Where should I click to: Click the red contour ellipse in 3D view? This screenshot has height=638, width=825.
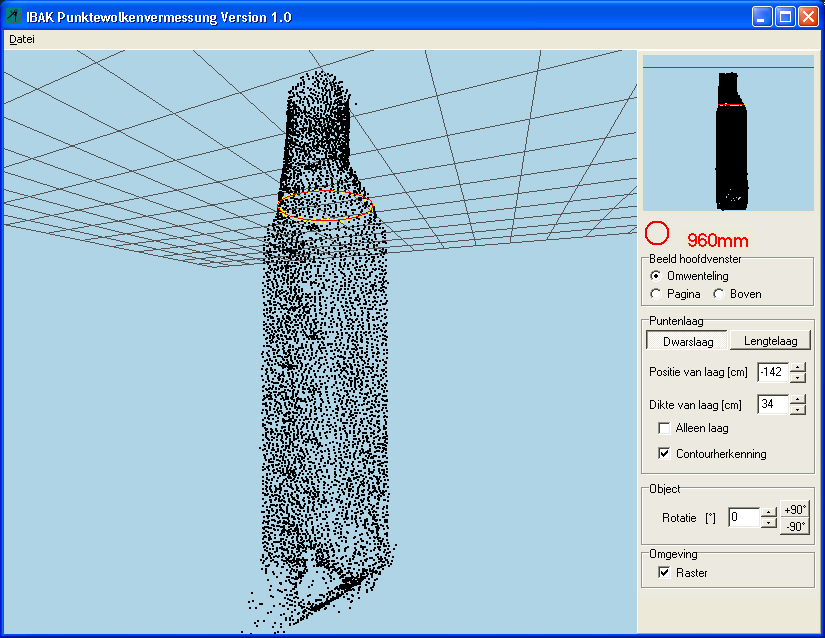pos(325,205)
